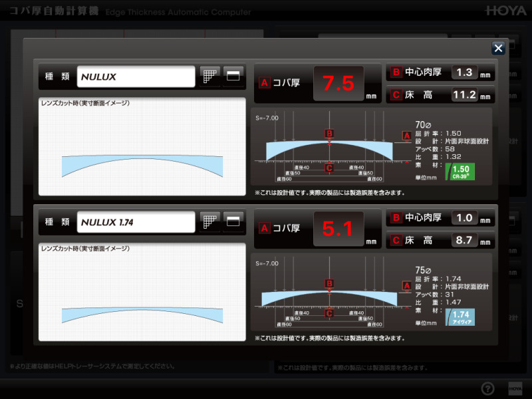
Task: Click the 8.7 sag height value
Action: click(x=464, y=240)
